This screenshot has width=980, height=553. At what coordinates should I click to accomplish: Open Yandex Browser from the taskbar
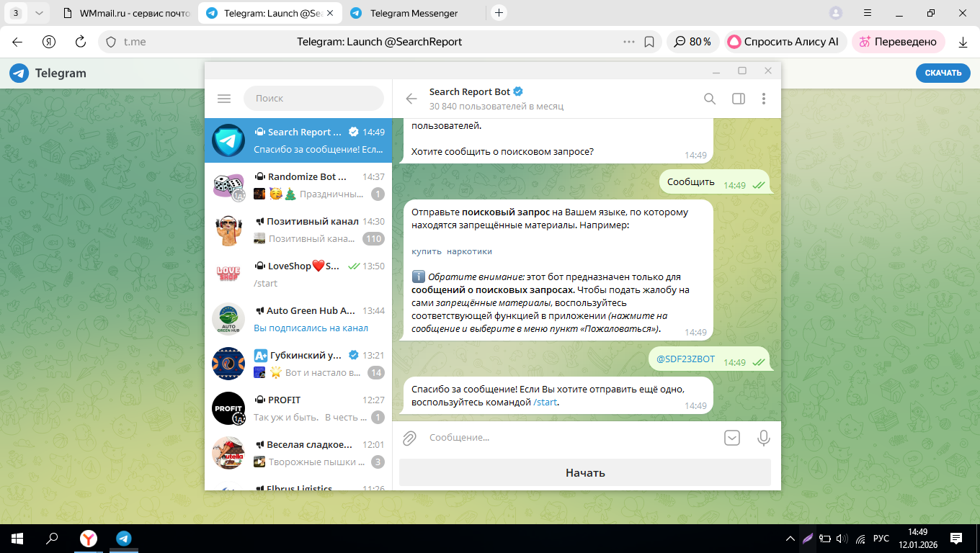pyautogui.click(x=88, y=538)
